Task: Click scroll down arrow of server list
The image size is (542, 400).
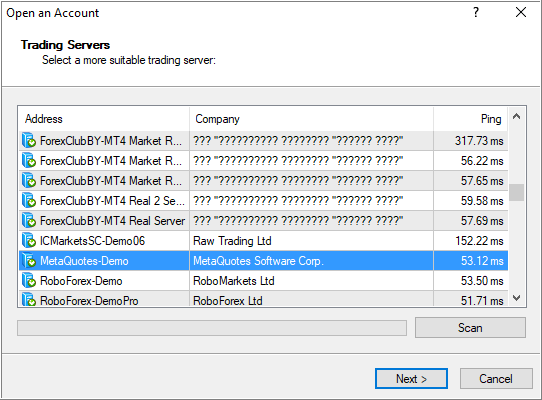Action: 516,298
